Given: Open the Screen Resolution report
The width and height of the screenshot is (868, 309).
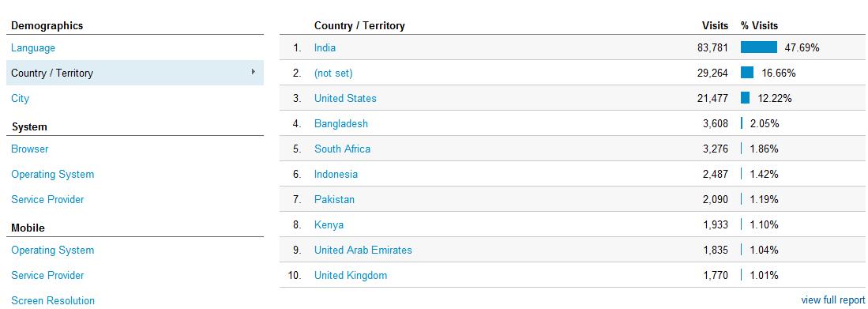Looking at the screenshot, I should coord(53,300).
